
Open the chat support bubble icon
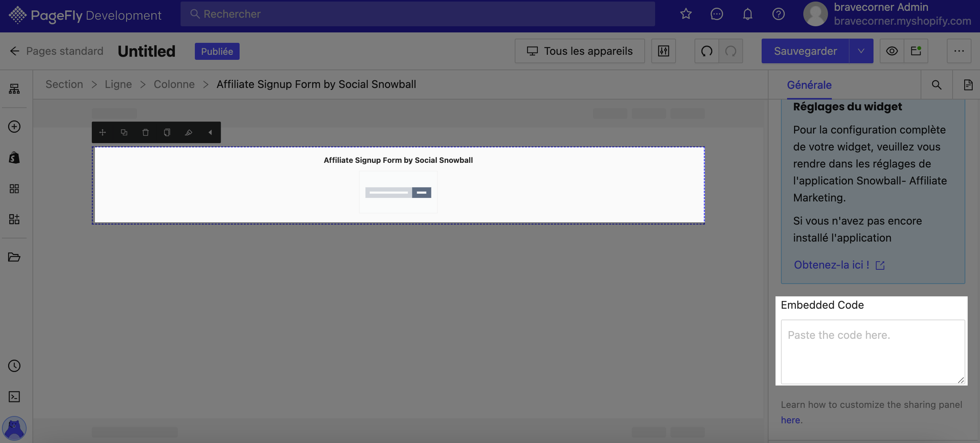click(x=716, y=14)
